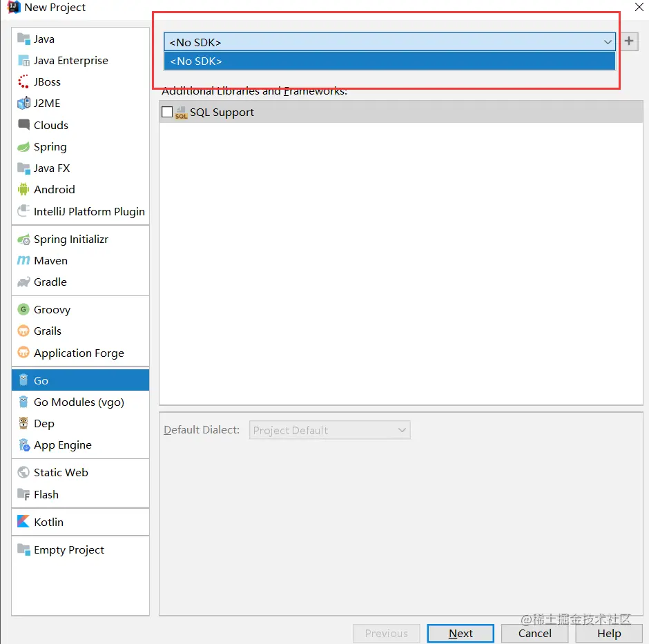Select the Java folder icon

(x=23, y=39)
